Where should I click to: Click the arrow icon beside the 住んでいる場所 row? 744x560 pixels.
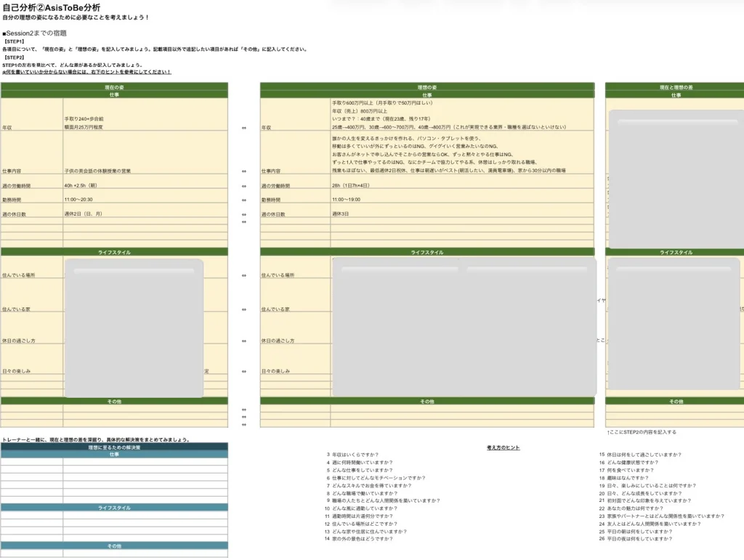[x=244, y=275]
